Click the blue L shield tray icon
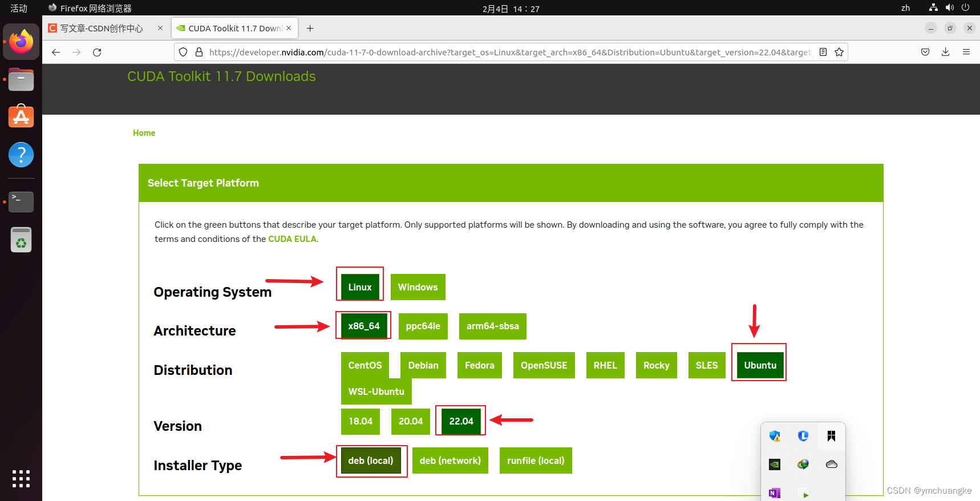This screenshot has width=980, height=501. click(803, 436)
